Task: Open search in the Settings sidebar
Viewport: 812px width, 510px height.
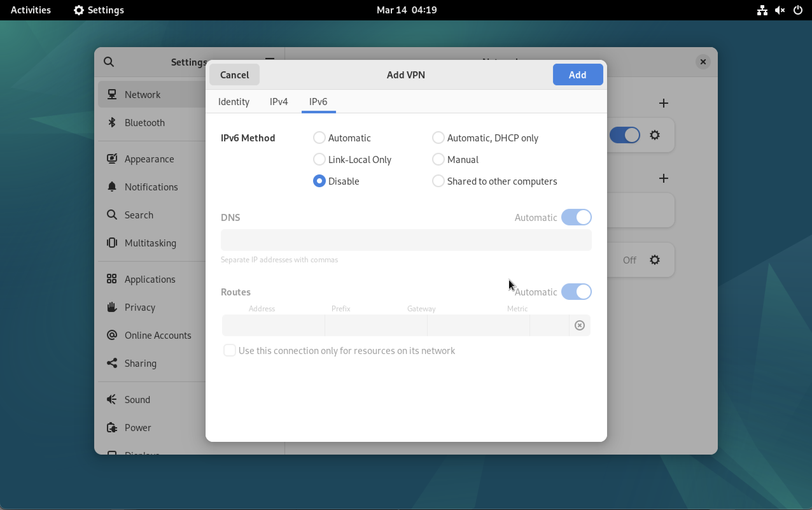Action: 108,62
